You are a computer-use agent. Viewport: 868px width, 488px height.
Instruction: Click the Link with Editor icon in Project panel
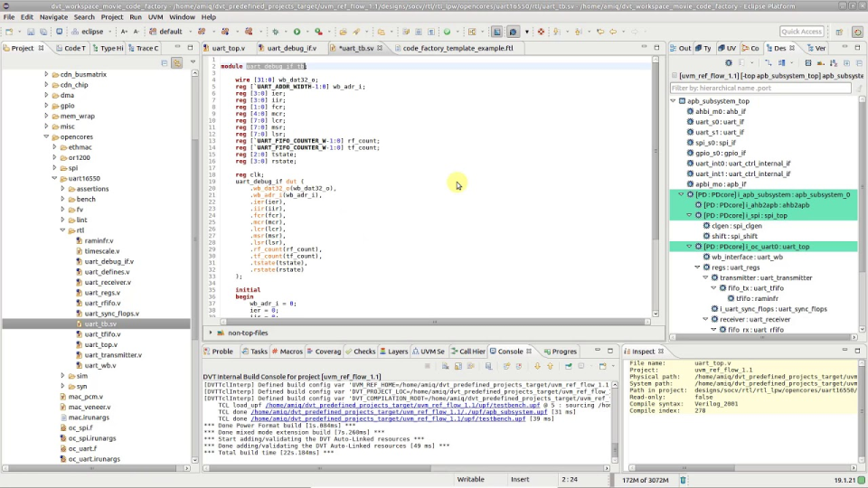point(177,63)
